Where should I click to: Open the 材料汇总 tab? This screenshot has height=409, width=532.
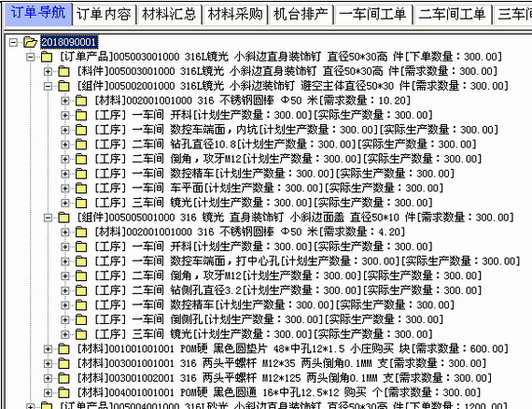pyautogui.click(x=169, y=14)
